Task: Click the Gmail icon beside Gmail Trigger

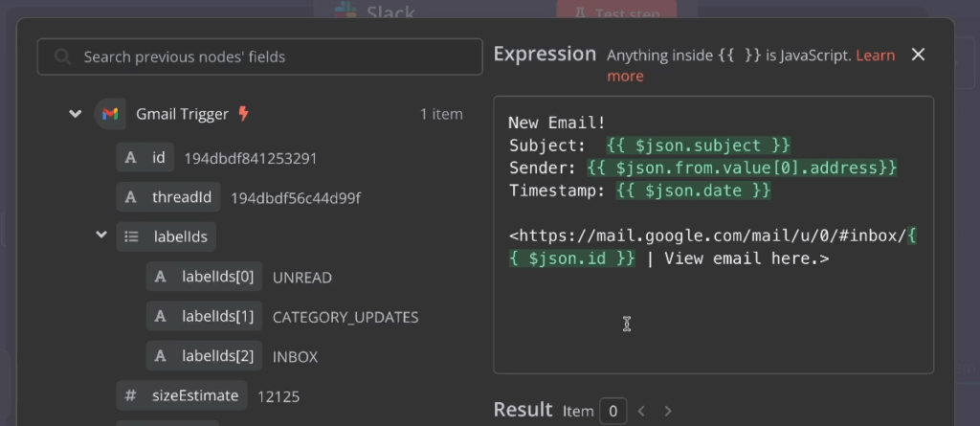Action: 110,114
